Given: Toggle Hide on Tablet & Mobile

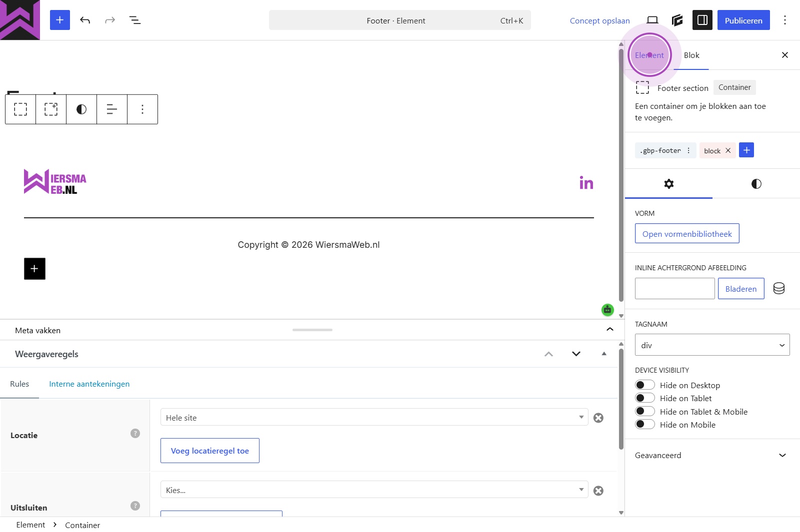Looking at the screenshot, I should pos(645,411).
